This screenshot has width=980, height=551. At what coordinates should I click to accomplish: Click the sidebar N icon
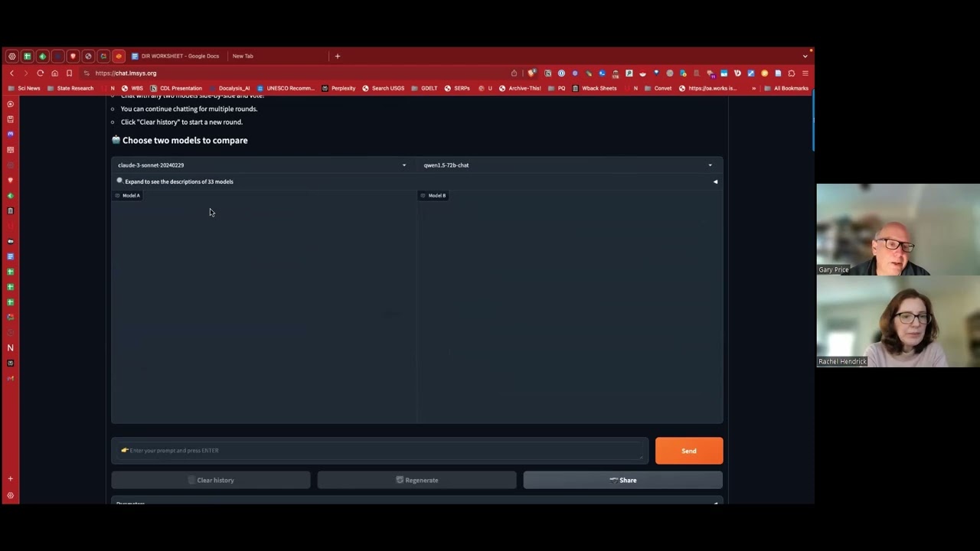10,347
